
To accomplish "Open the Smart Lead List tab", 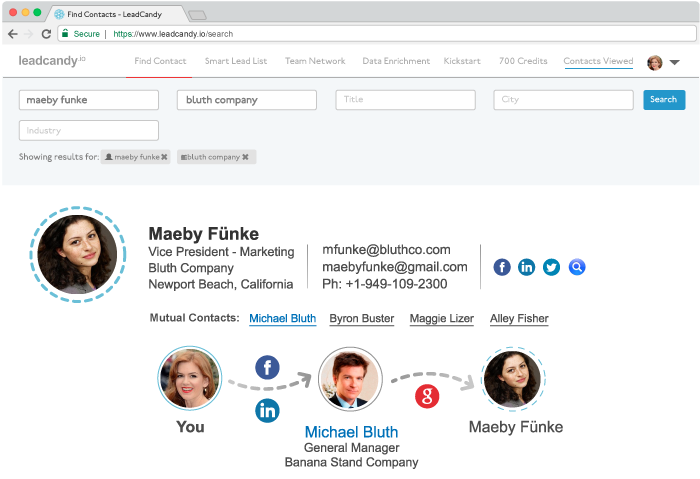I will 236,61.
